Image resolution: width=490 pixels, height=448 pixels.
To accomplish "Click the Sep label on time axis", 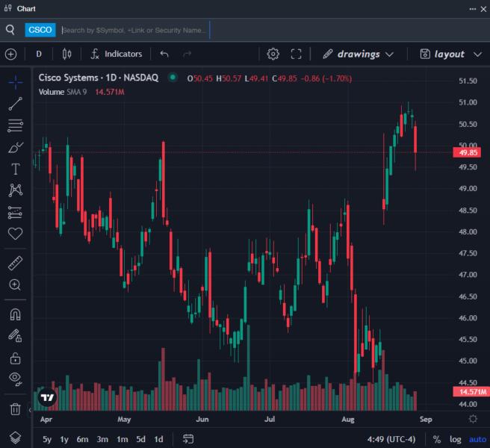I will pos(426,419).
